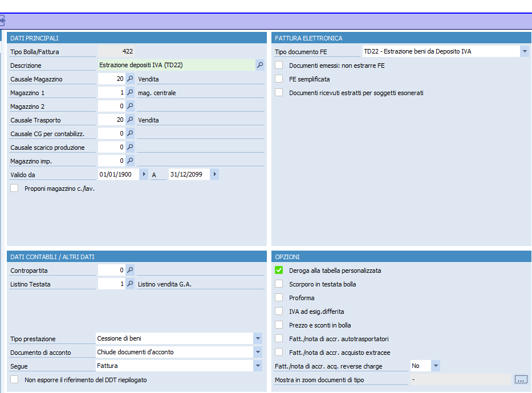Click Magazzino imp. code field
Screen dimensions: 532x393
[112, 161]
